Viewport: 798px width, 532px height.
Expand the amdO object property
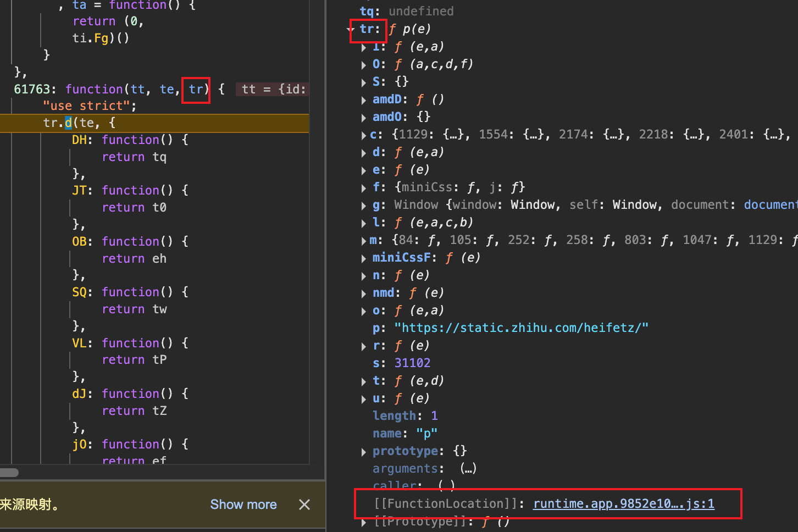364,118
